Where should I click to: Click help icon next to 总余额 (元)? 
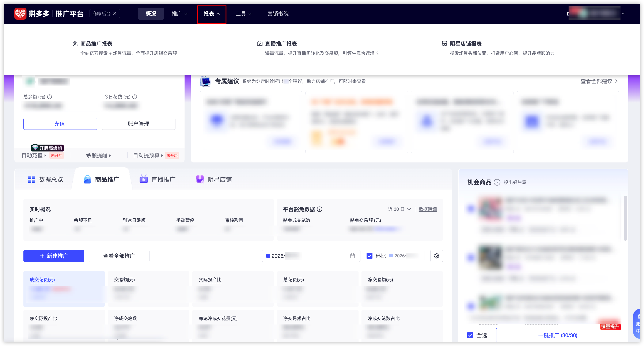(x=49, y=97)
